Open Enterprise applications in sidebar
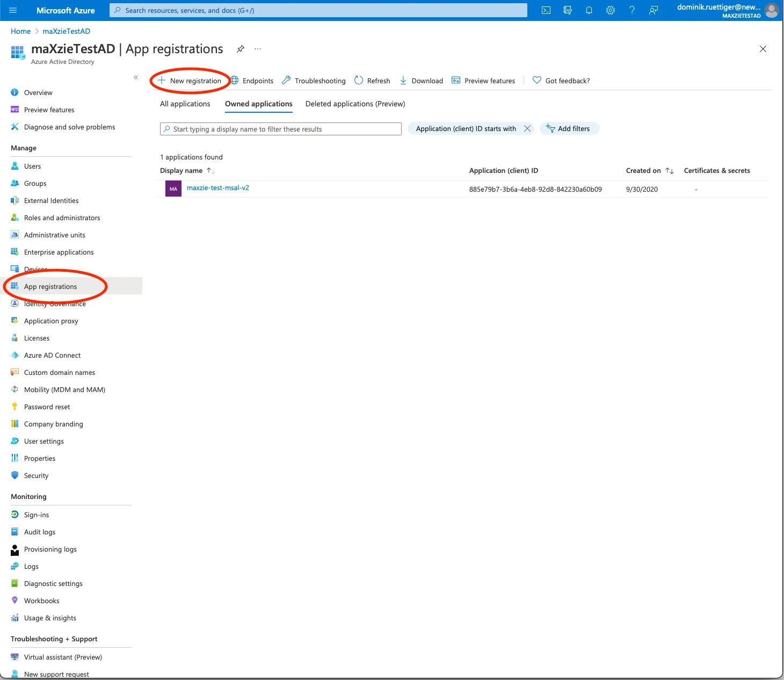Screen dimensions: 784x680 (x=59, y=252)
